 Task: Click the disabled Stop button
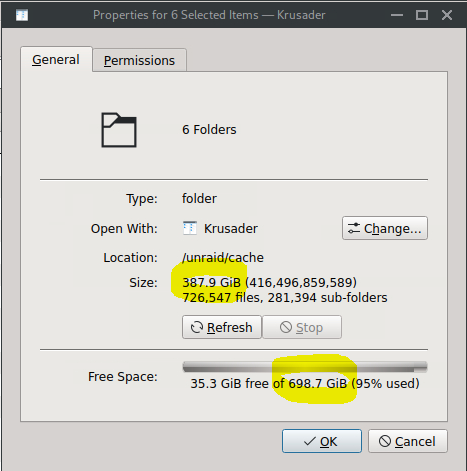point(302,327)
